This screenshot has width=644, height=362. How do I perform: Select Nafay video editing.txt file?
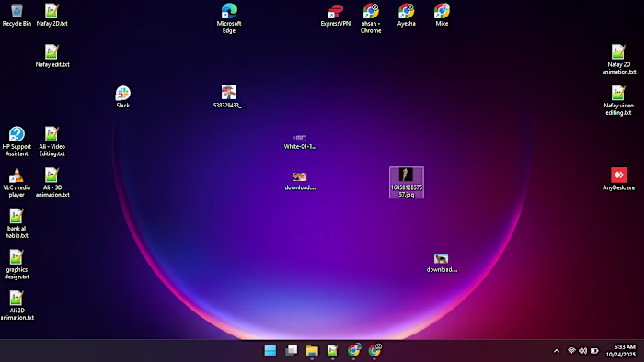click(x=618, y=100)
